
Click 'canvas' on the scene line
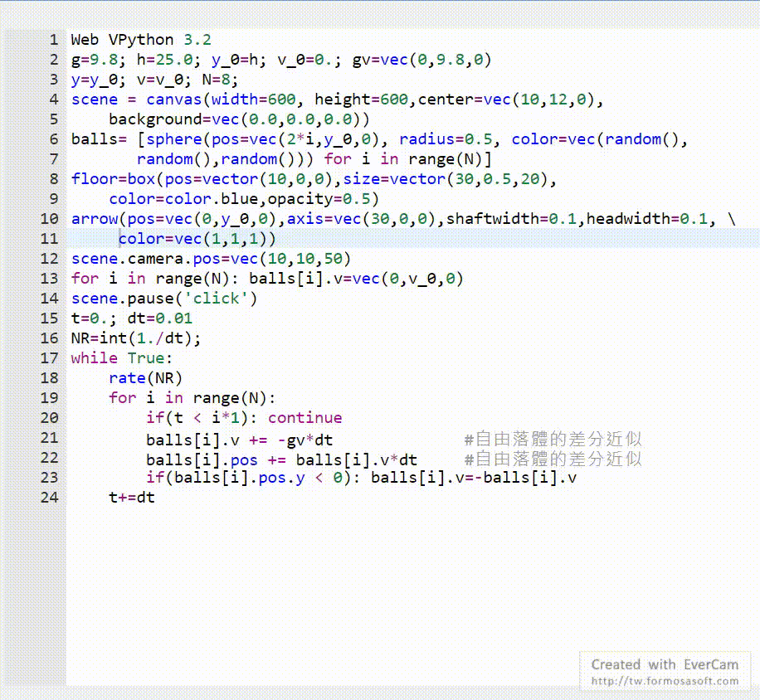tap(173, 100)
